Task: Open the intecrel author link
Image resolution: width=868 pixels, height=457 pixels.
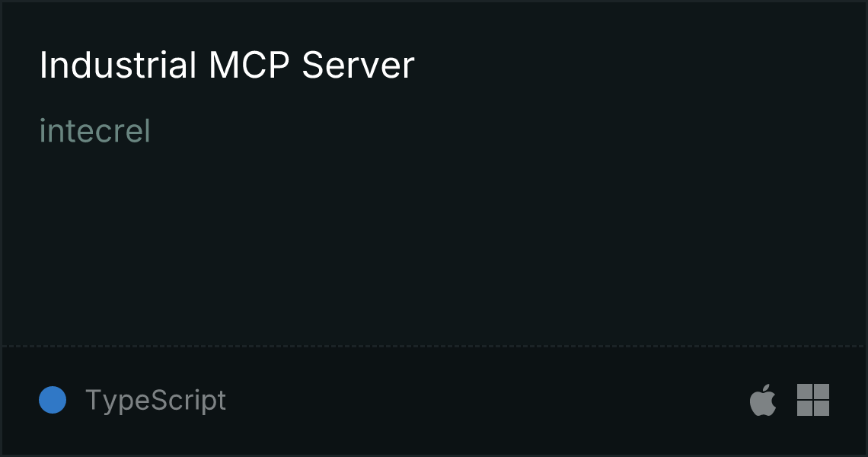Action: coord(94,131)
